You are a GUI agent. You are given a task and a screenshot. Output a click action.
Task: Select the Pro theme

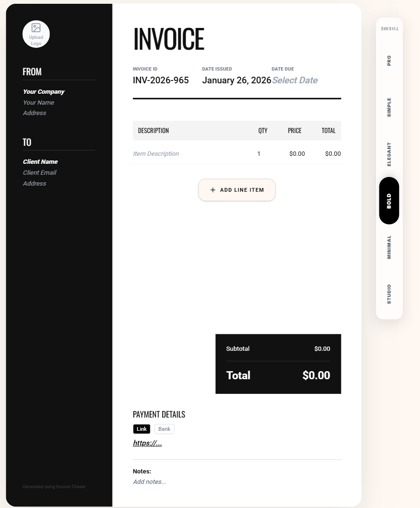pos(389,61)
